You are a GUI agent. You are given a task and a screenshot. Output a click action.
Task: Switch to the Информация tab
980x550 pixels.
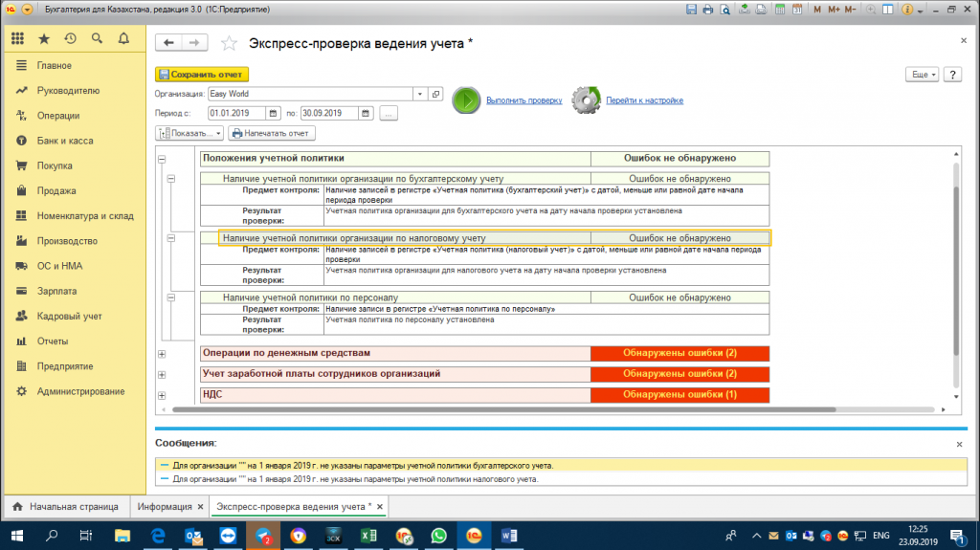click(x=165, y=506)
